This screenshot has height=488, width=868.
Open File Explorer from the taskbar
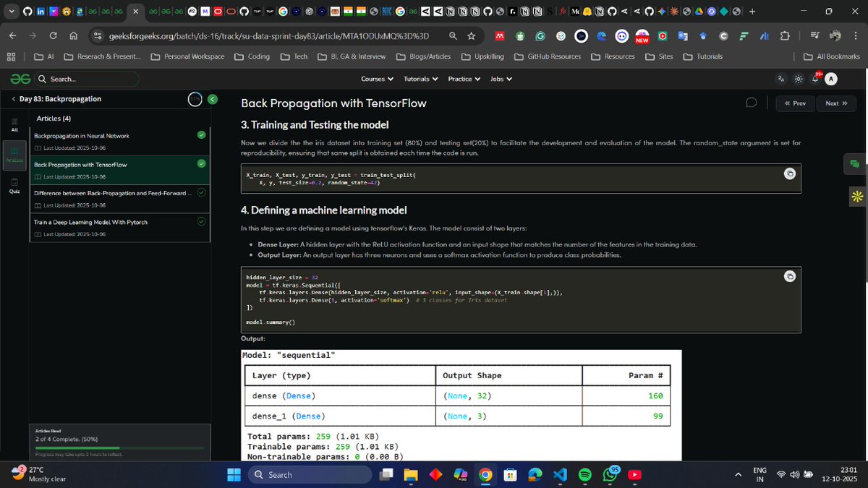pyautogui.click(x=411, y=474)
